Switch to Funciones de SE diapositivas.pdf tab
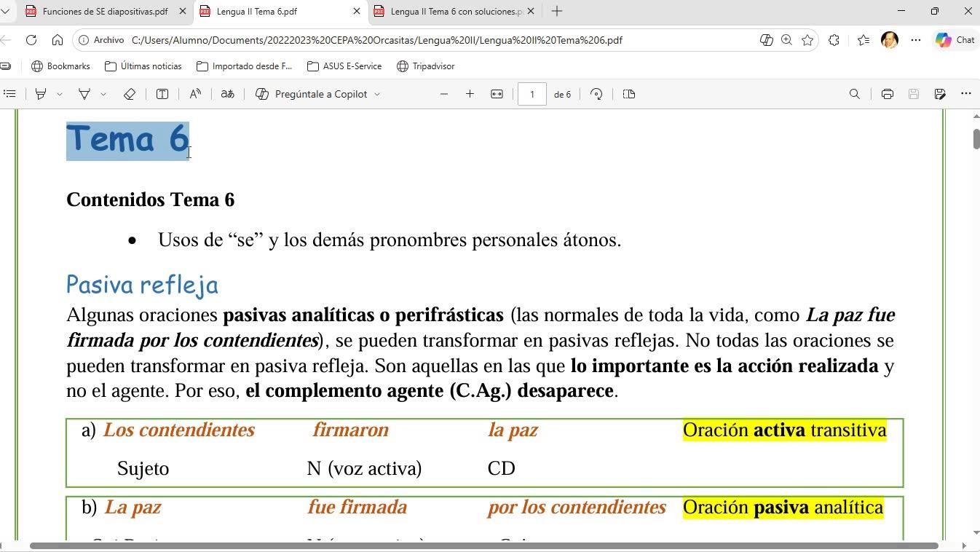The height and width of the screenshot is (552, 980). tap(105, 11)
